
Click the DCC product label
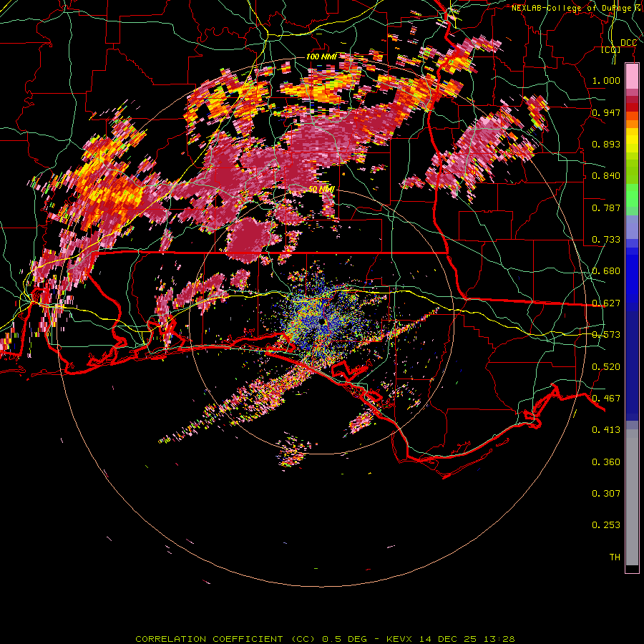(628, 43)
